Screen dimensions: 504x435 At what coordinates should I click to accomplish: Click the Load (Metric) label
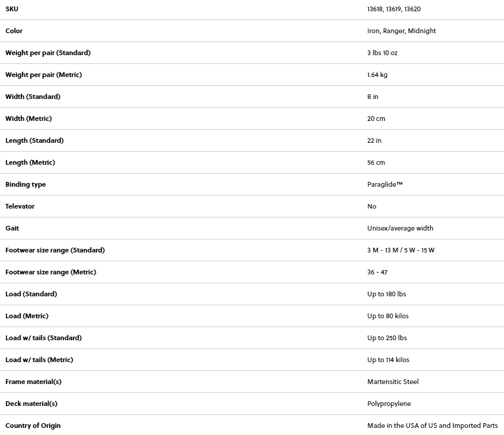pyautogui.click(x=27, y=316)
